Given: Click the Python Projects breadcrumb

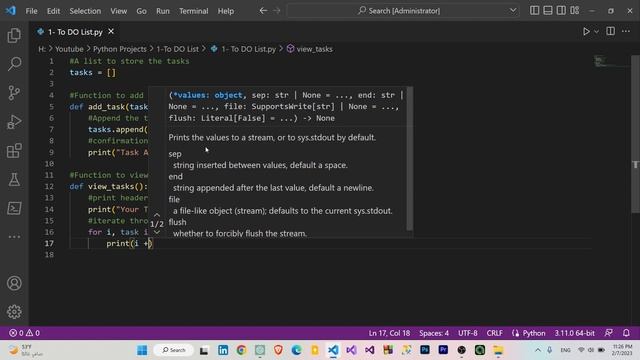Looking at the screenshot, I should tap(120, 49).
